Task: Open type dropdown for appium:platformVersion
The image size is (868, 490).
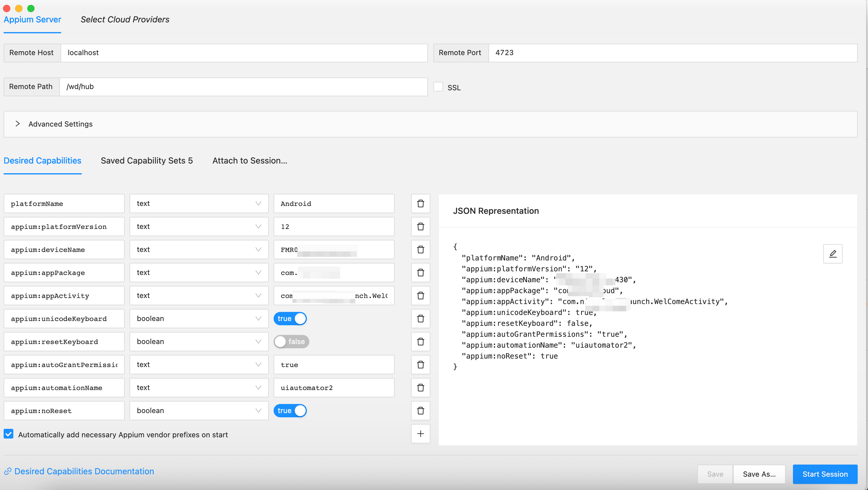Action: [x=199, y=227]
